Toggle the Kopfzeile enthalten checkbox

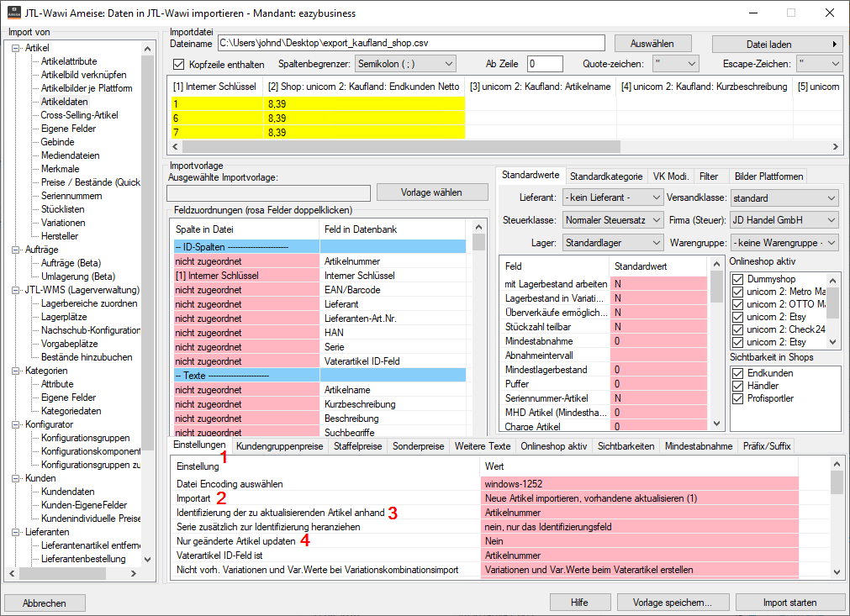point(178,64)
